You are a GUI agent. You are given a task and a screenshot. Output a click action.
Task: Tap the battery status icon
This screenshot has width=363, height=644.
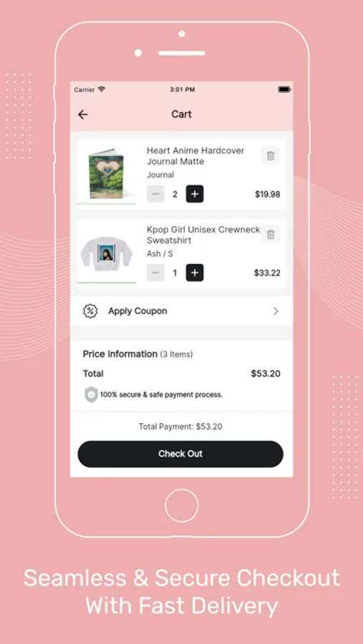click(x=284, y=89)
